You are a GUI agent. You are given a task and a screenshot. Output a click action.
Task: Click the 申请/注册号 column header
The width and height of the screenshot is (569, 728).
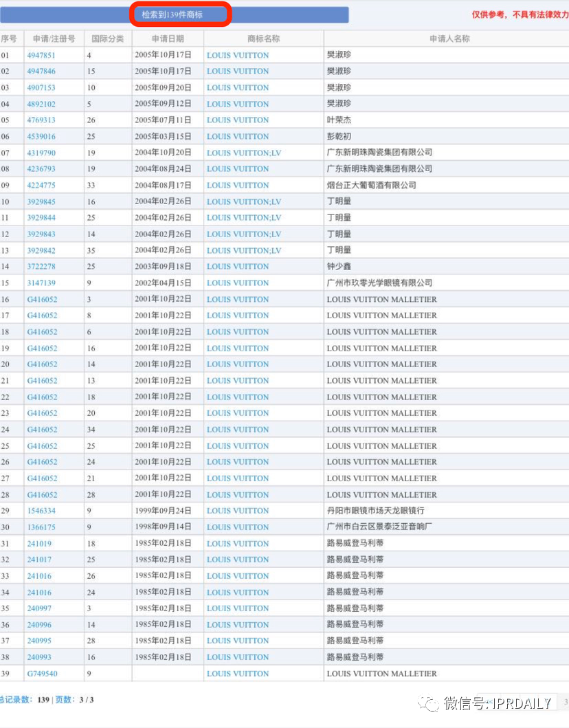(54, 38)
